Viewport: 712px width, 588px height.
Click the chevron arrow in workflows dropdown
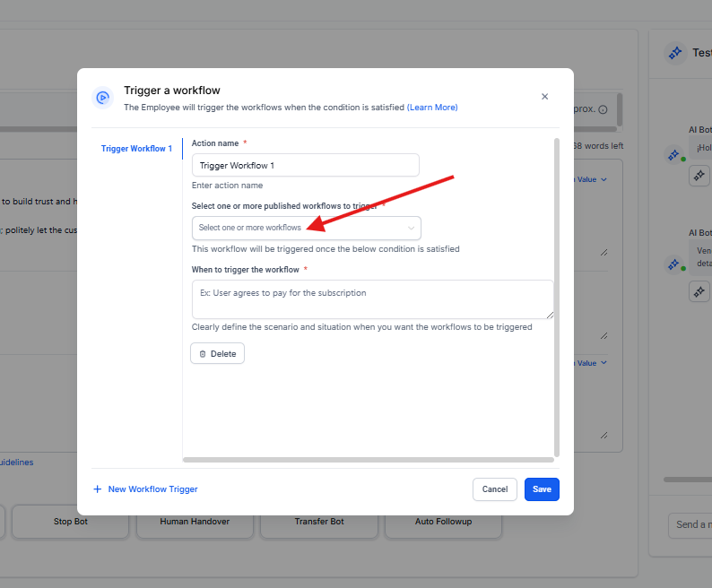(x=412, y=228)
